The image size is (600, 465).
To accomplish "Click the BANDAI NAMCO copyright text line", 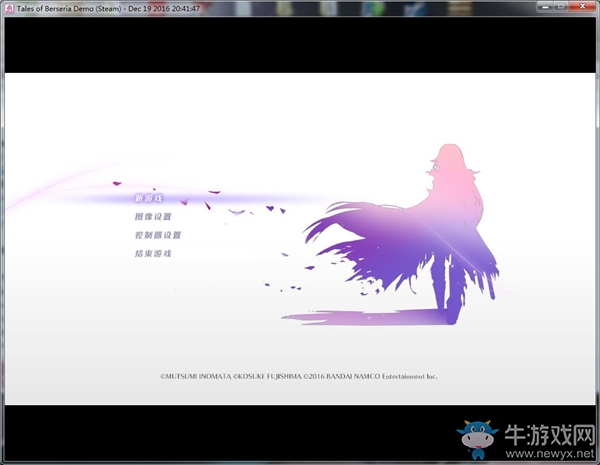I will pos(299,376).
